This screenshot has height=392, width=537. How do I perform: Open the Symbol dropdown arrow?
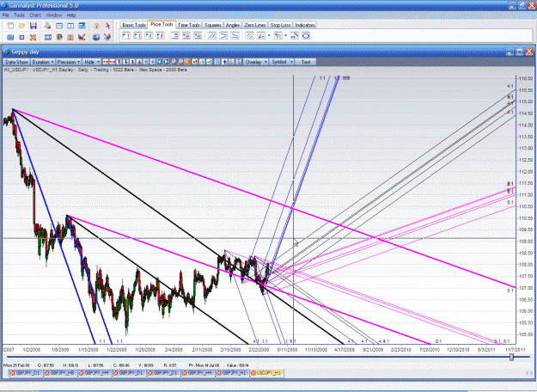291,62
